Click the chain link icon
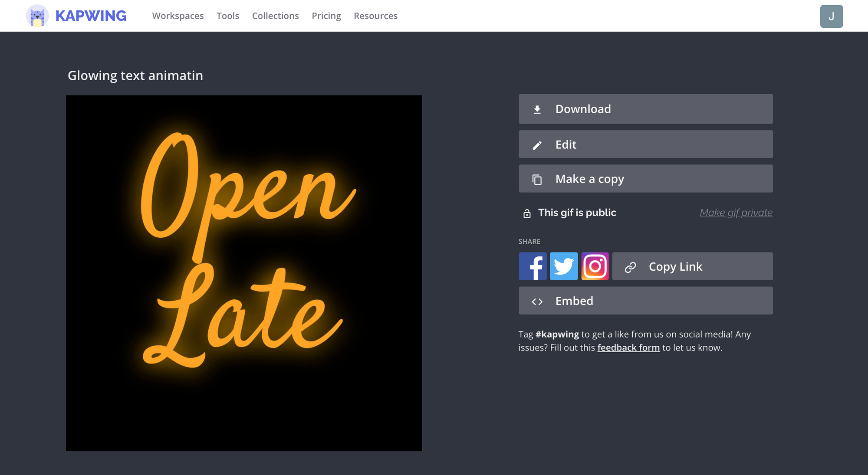Screen dimensions: 868x475 click(x=630, y=267)
